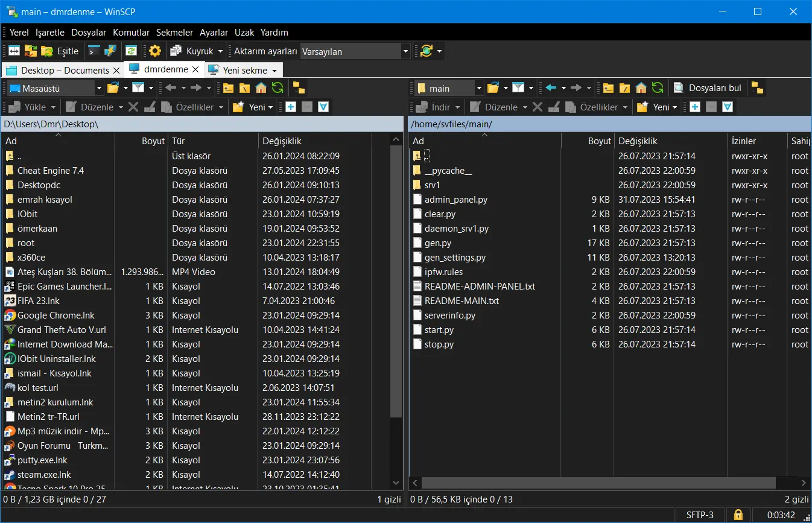Open the Dosyalar menu

(89, 33)
